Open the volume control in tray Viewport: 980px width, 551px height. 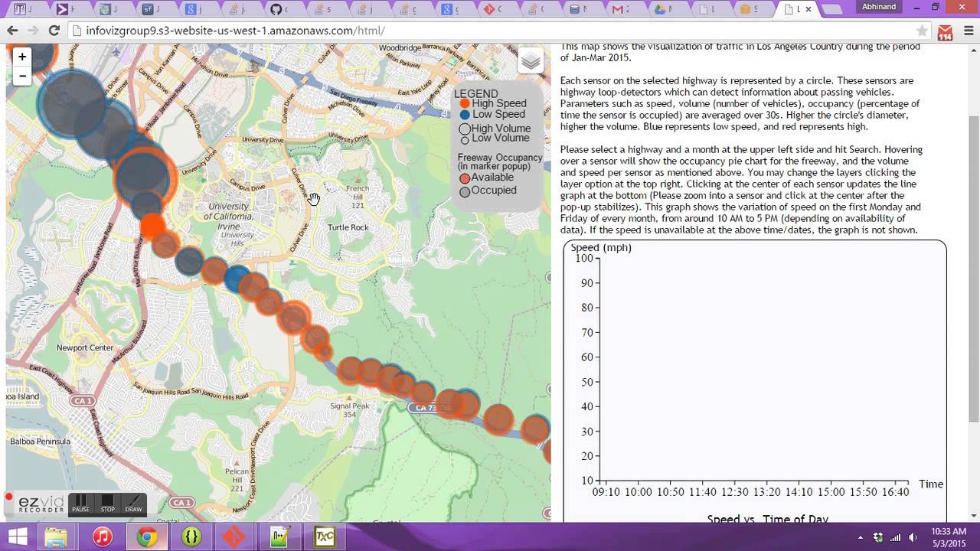pyautogui.click(x=913, y=537)
